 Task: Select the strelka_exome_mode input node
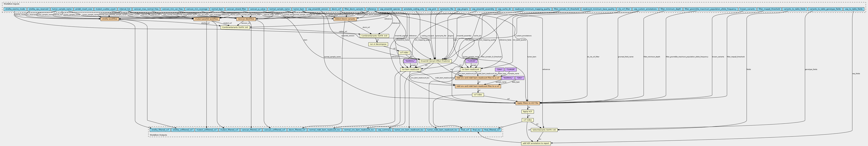pos(15,9)
